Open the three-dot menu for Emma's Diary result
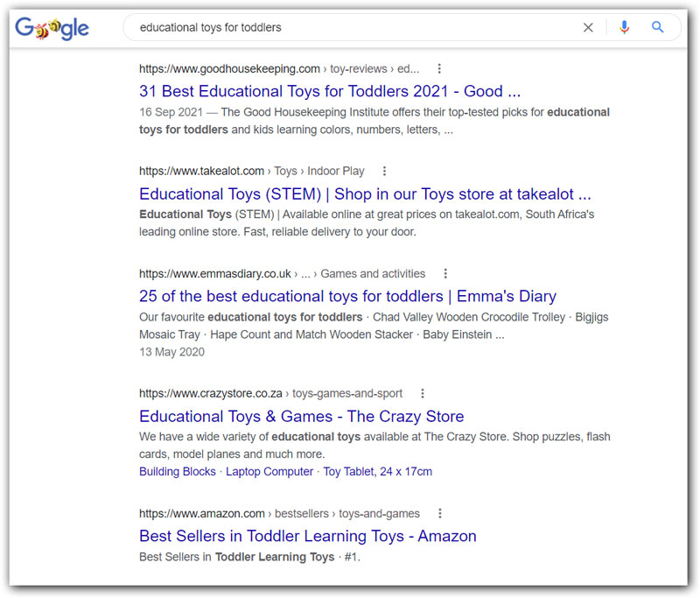Image resolution: width=700 pixels, height=598 pixels. 445,273
